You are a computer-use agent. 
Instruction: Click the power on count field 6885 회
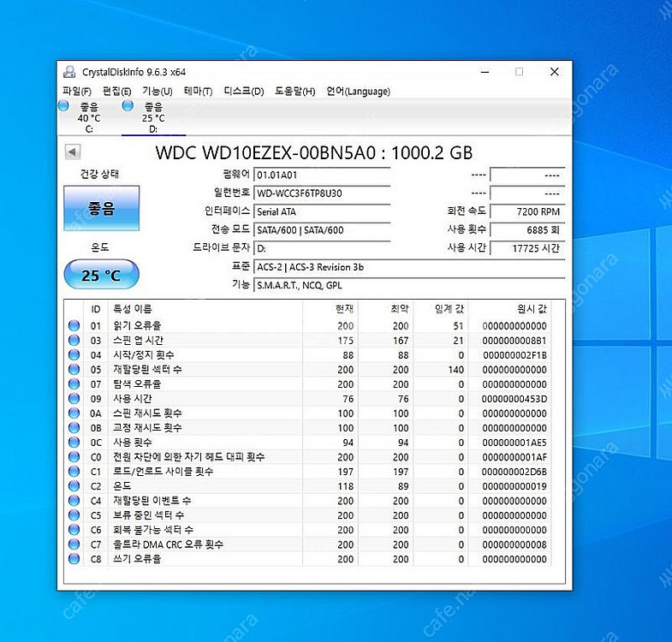(527, 230)
